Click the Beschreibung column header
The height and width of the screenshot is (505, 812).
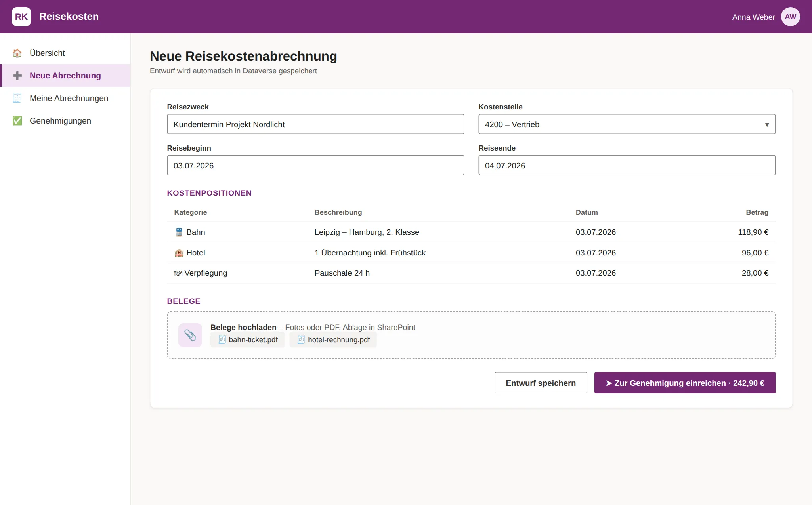click(x=338, y=212)
